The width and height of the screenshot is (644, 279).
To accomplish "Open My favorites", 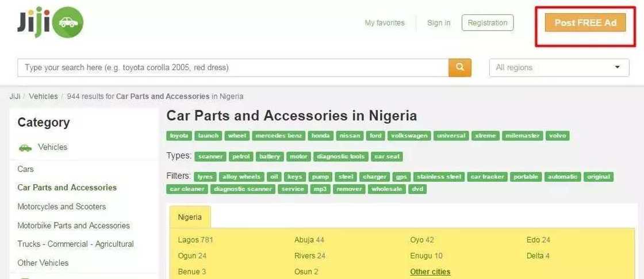I will (385, 23).
